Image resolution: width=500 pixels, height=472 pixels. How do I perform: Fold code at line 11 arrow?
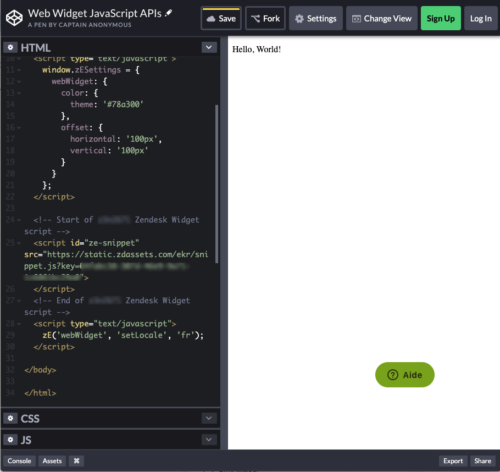pos(19,70)
